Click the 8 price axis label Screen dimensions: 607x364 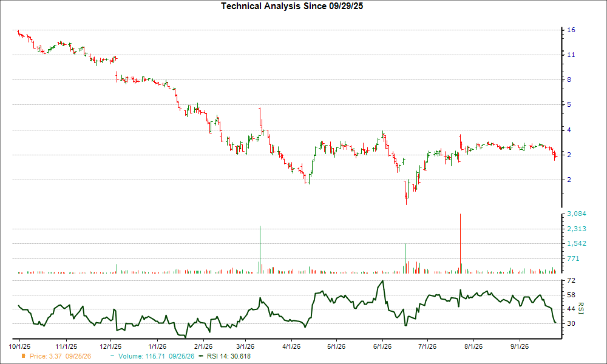(x=569, y=79)
